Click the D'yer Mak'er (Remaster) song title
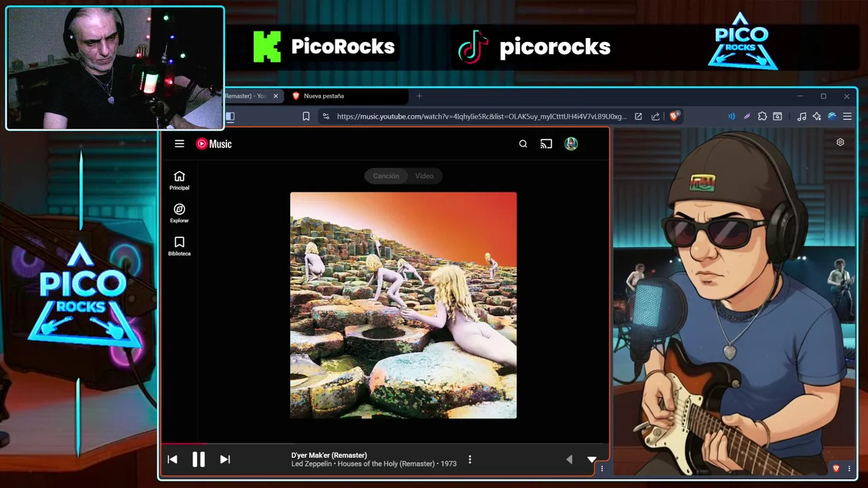868x488 pixels. coord(329,455)
